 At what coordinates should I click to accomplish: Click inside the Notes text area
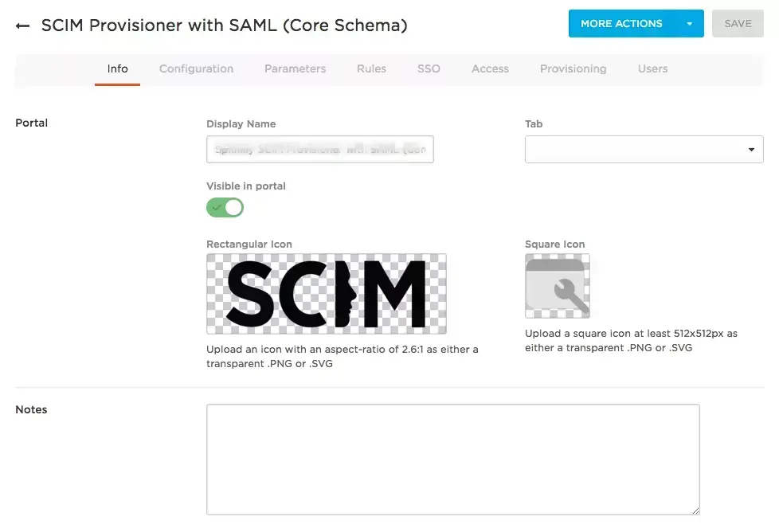point(453,460)
